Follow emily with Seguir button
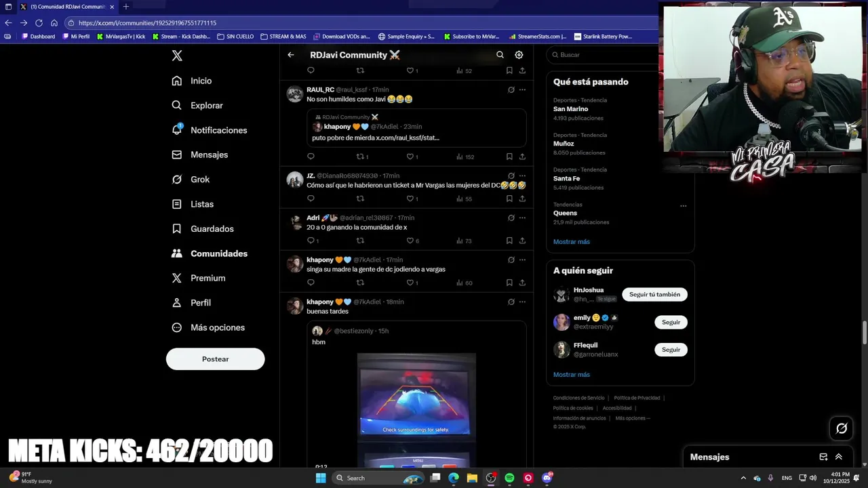Image resolution: width=868 pixels, height=488 pixels. (x=671, y=322)
